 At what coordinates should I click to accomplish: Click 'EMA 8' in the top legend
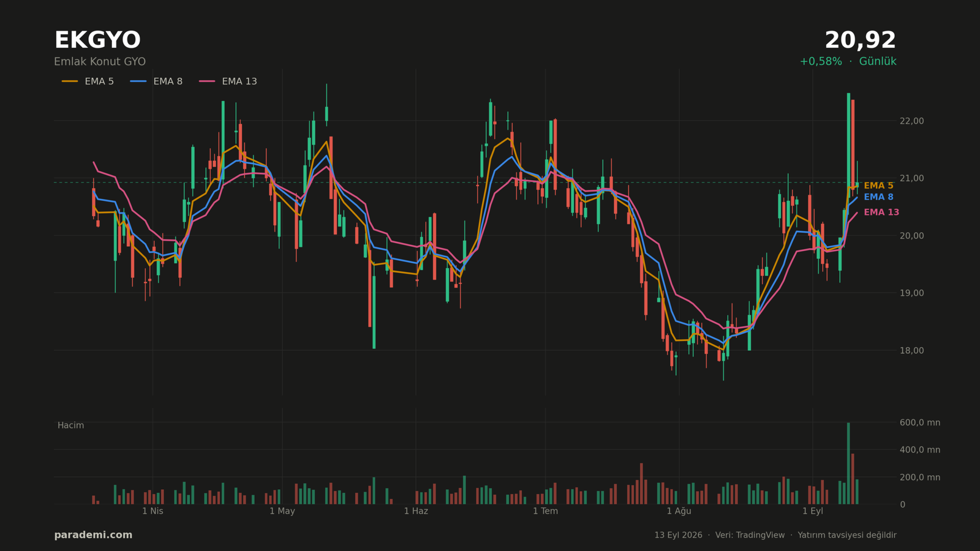pyautogui.click(x=168, y=81)
